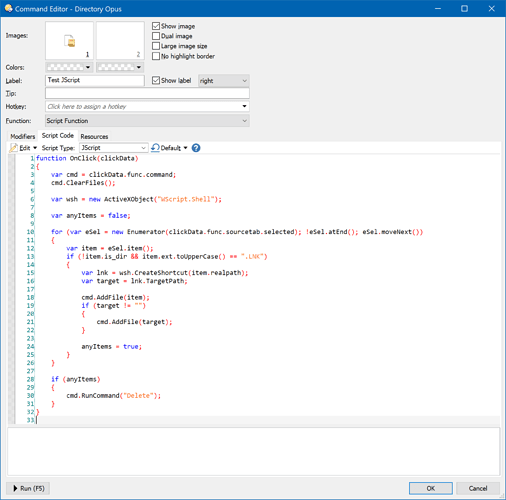506x500 pixels.
Task: Open the Script Type JScript dropdown
Action: pyautogui.click(x=113, y=148)
